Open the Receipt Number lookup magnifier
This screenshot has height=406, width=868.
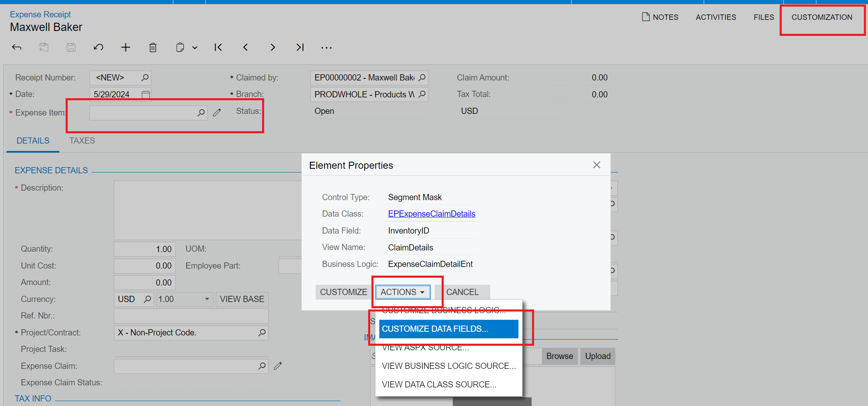coord(145,78)
